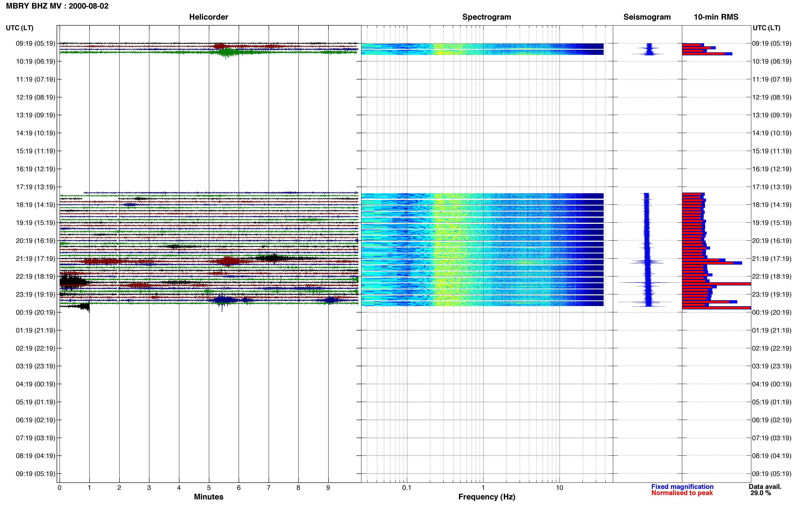812x508 pixels.
Task: Click the left '22:19 (18:19)' time label
Action: point(36,276)
